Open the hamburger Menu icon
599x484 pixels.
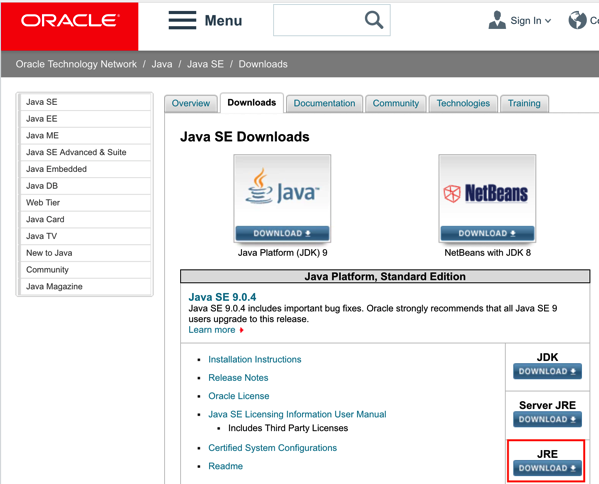pos(182,20)
